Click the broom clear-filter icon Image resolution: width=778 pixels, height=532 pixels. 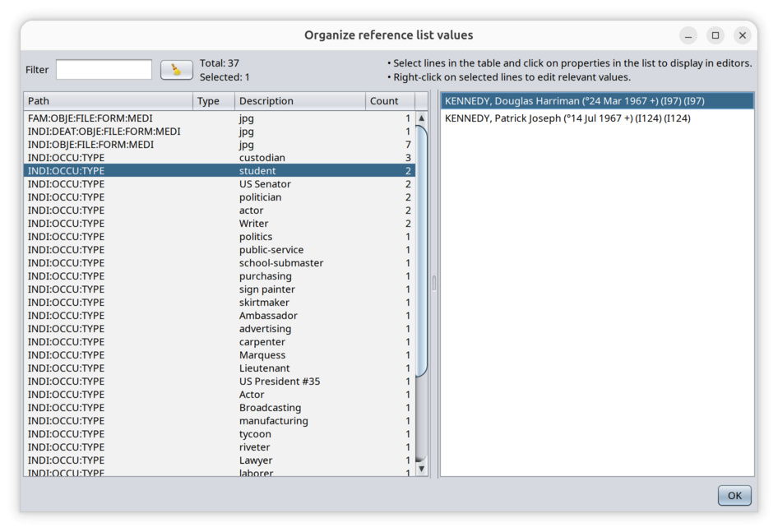pos(177,70)
